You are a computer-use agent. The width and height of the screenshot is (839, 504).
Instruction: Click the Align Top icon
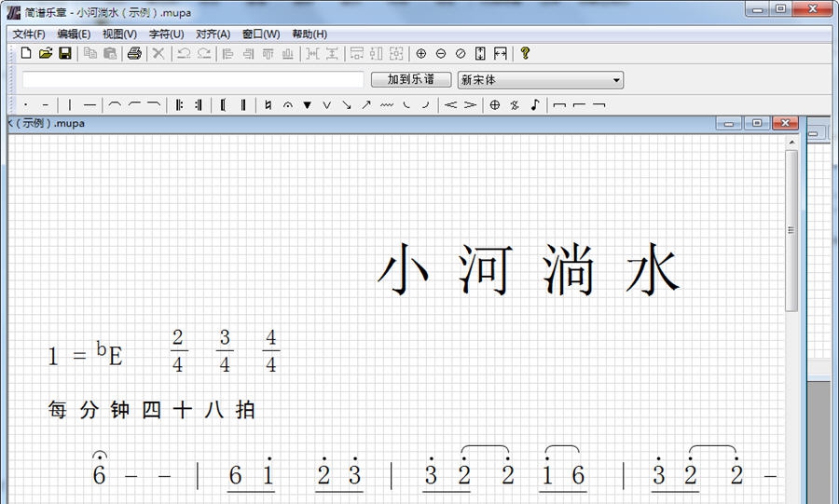pos(268,53)
